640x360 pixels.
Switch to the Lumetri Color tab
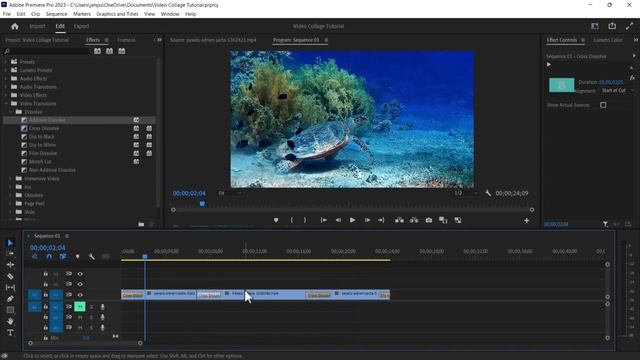(x=608, y=40)
